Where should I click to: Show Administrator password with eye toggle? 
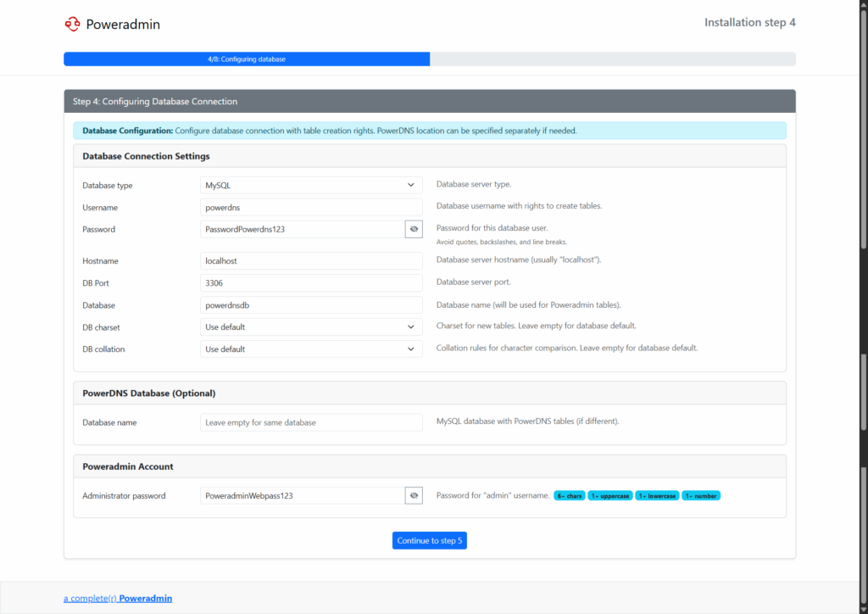point(414,495)
